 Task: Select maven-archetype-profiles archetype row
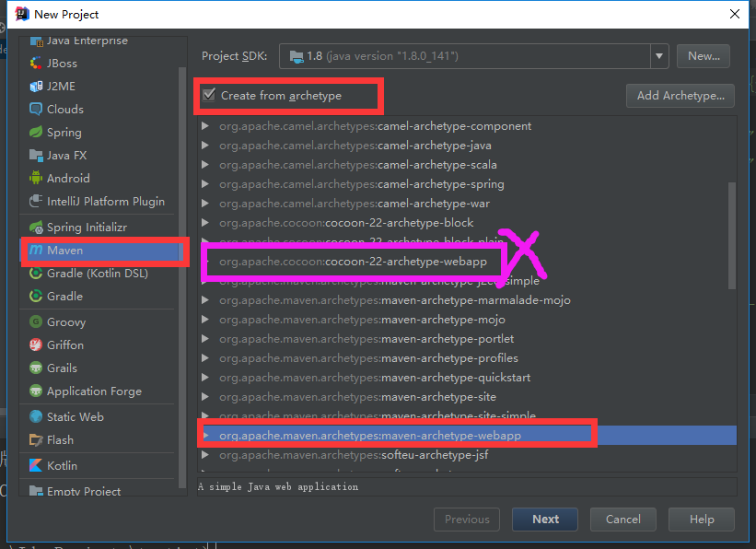tap(467, 358)
